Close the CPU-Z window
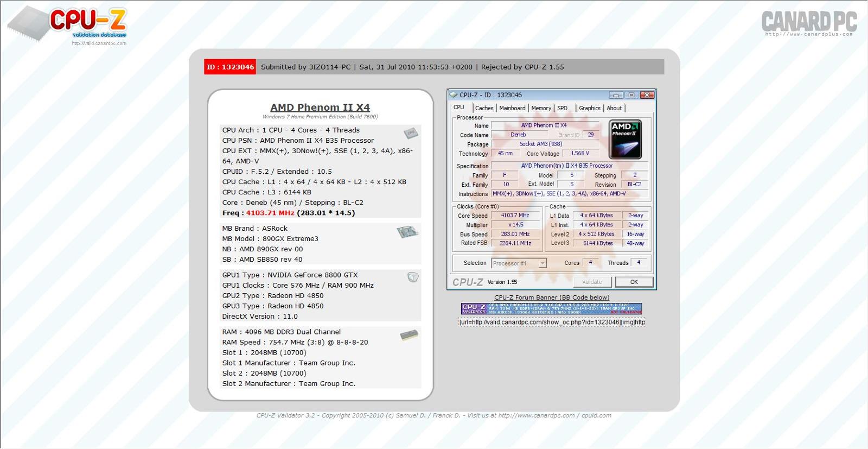 [647, 95]
